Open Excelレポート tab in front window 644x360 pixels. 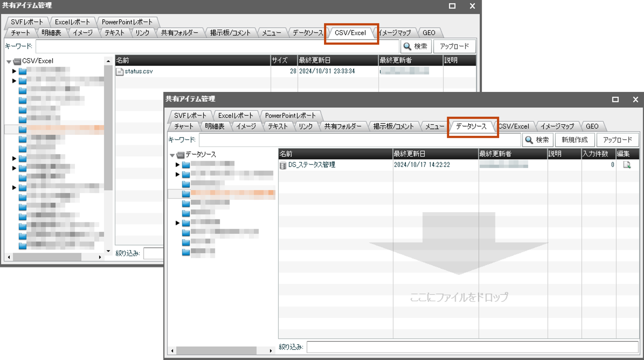(235, 115)
